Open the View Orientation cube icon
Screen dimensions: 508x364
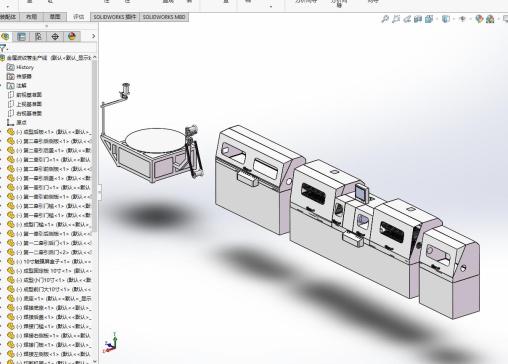[x=429, y=19]
